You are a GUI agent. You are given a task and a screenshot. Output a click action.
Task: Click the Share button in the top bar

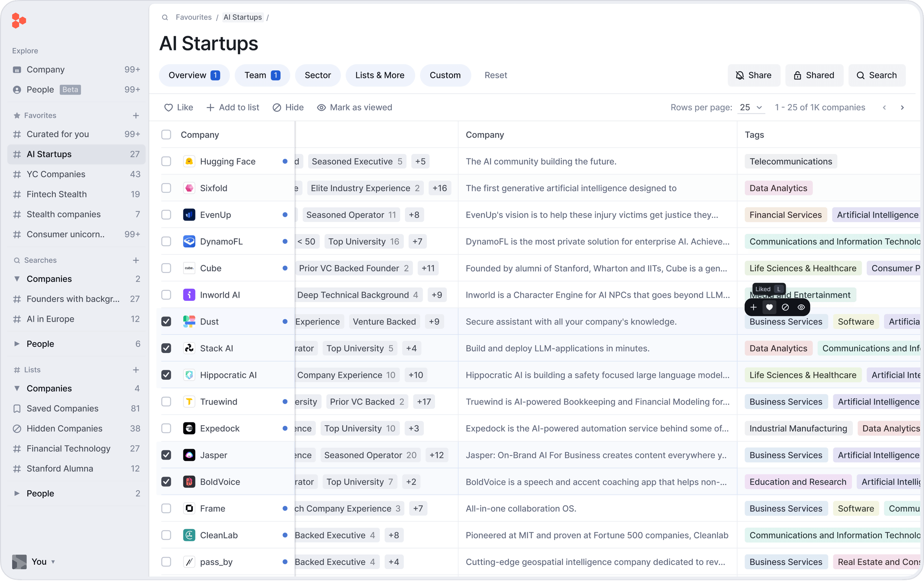click(753, 75)
